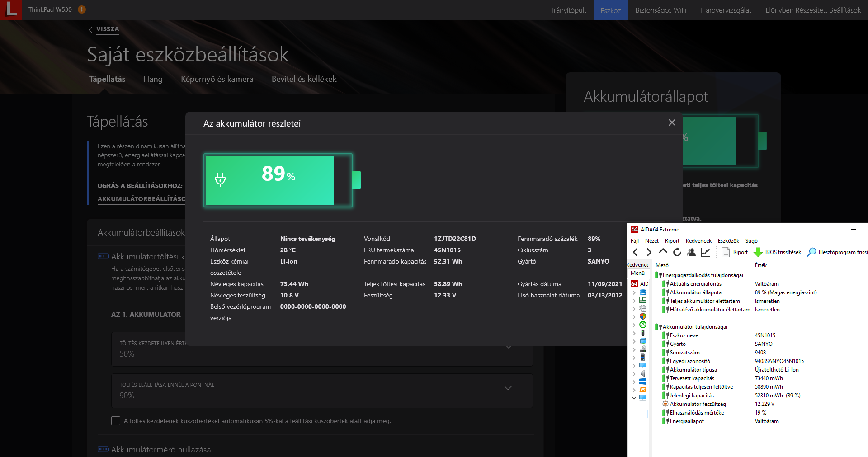Select the Windows logo icon in AIDA64 tree
Screen dimensions: 868x457
[643, 382]
